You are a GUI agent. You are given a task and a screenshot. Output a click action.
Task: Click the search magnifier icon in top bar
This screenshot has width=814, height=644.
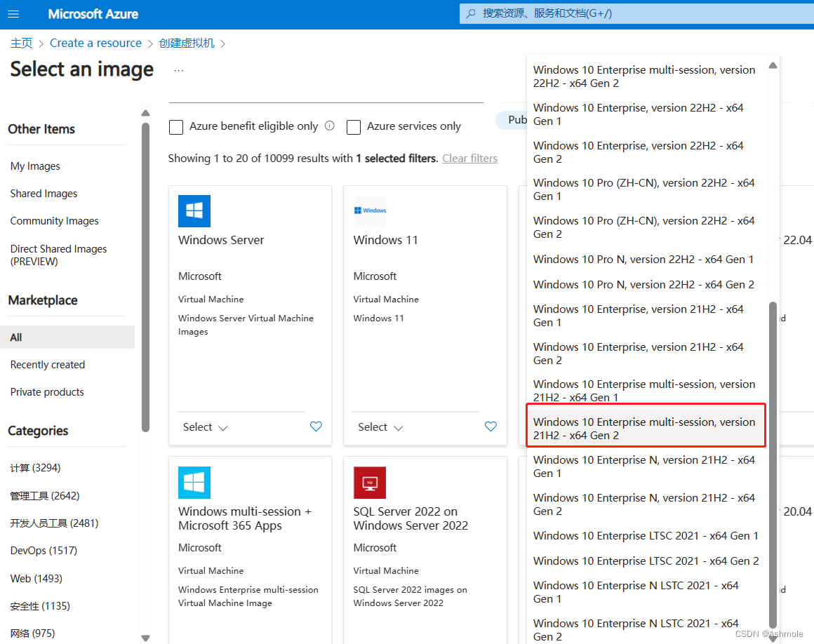tap(471, 13)
